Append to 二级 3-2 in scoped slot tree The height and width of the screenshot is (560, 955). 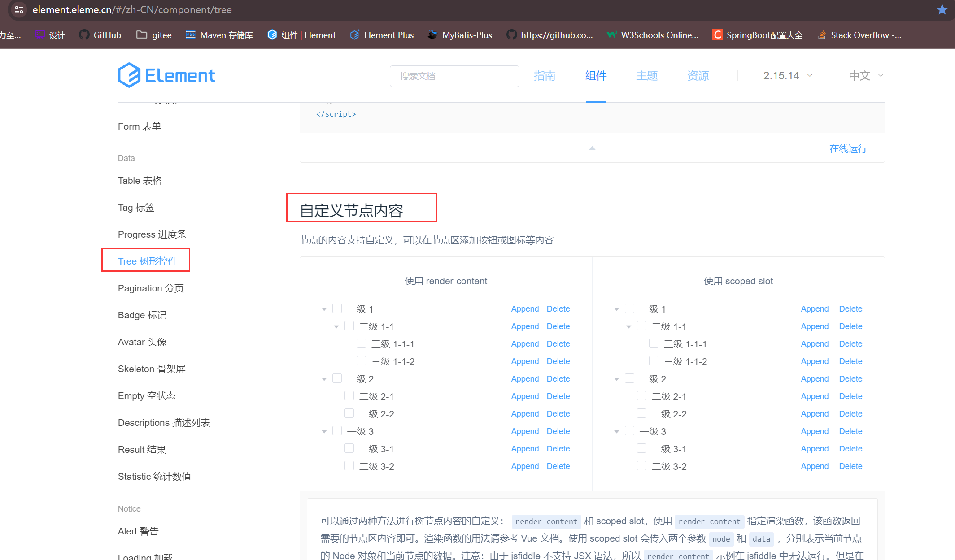(815, 466)
